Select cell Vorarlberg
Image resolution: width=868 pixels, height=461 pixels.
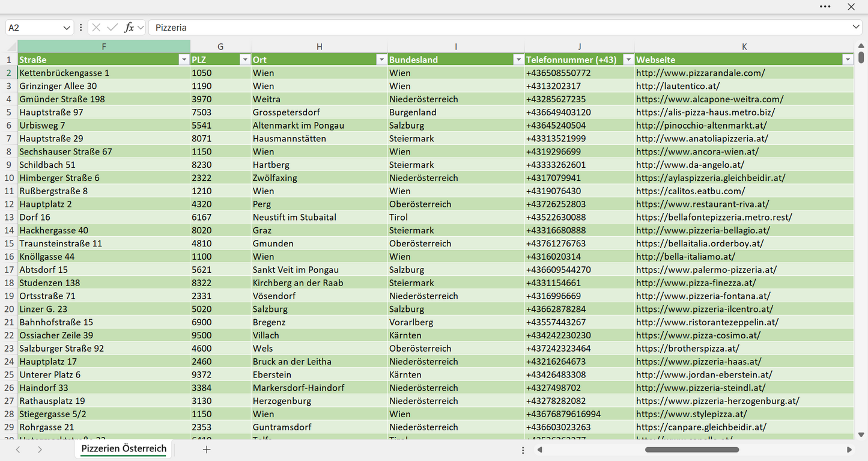tap(456, 322)
